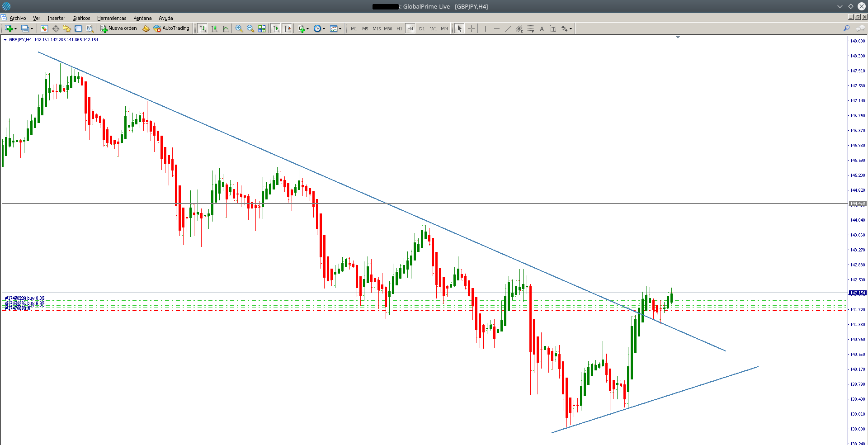Select the #17420204 buy 0.05 order label
The width and height of the screenshot is (868, 445).
[25, 298]
